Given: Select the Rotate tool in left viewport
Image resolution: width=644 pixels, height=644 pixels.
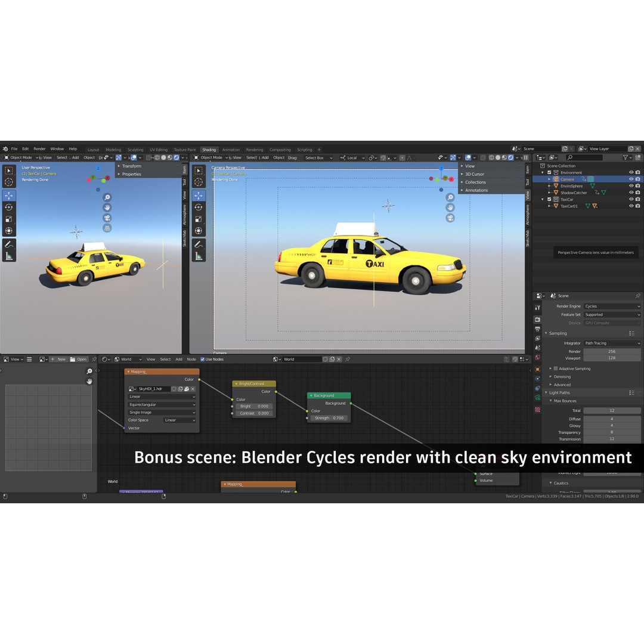Looking at the screenshot, I should click(x=8, y=208).
